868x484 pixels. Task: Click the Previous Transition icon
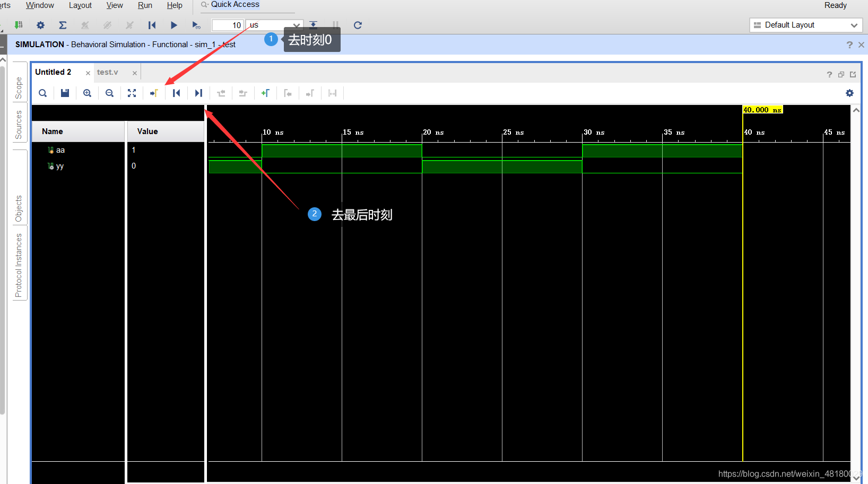[221, 93]
